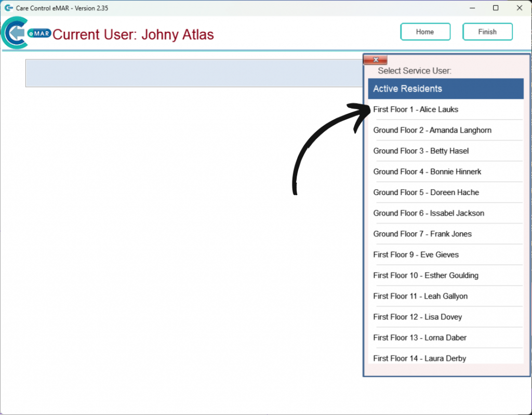532x415 pixels.
Task: Click the Home button
Action: coord(425,31)
